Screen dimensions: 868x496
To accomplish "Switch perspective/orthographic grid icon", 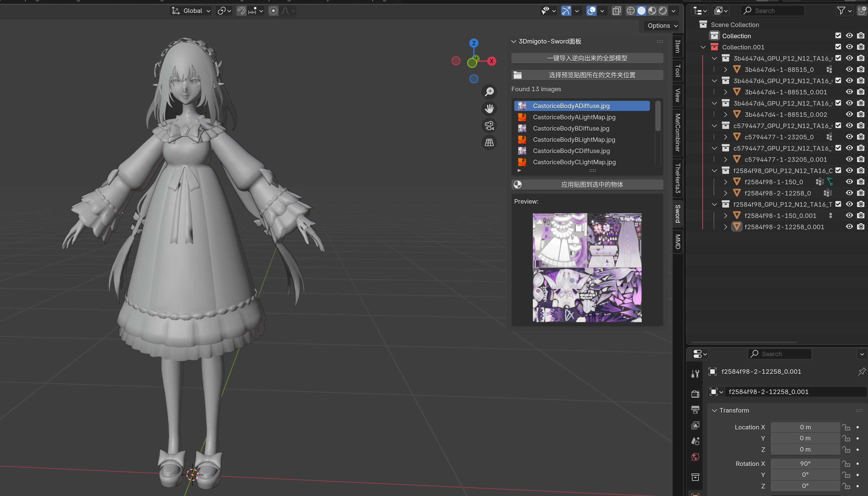I will pyautogui.click(x=489, y=142).
